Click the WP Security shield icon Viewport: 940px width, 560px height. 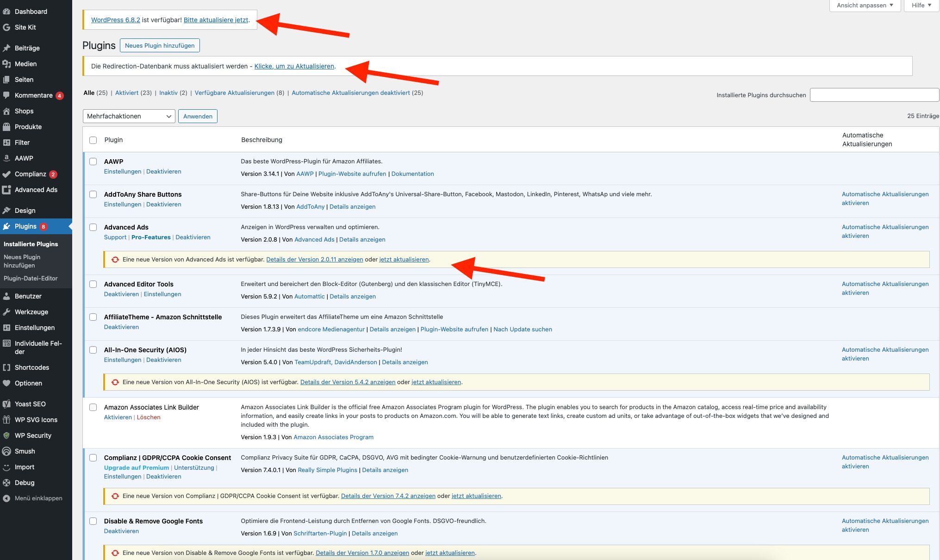pos(6,436)
